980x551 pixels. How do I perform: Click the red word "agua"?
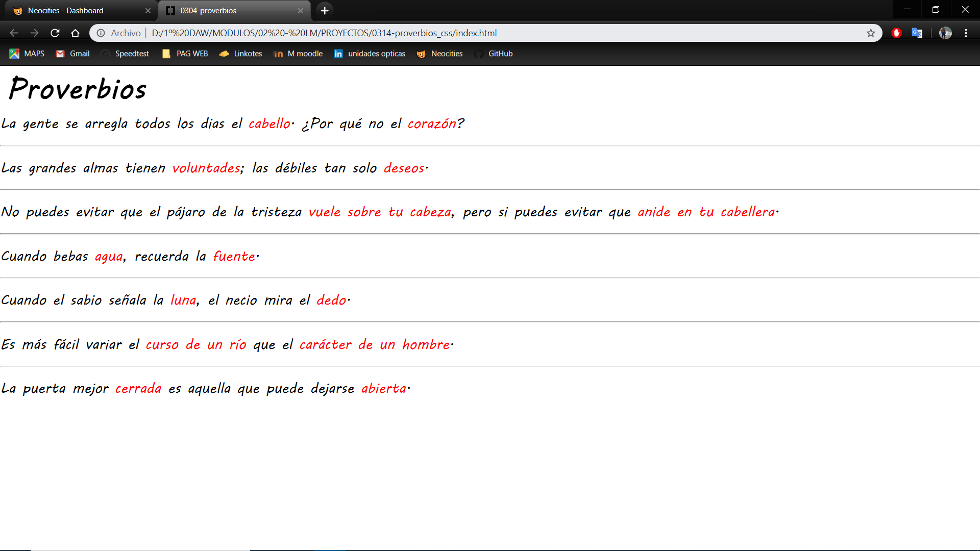(109, 257)
